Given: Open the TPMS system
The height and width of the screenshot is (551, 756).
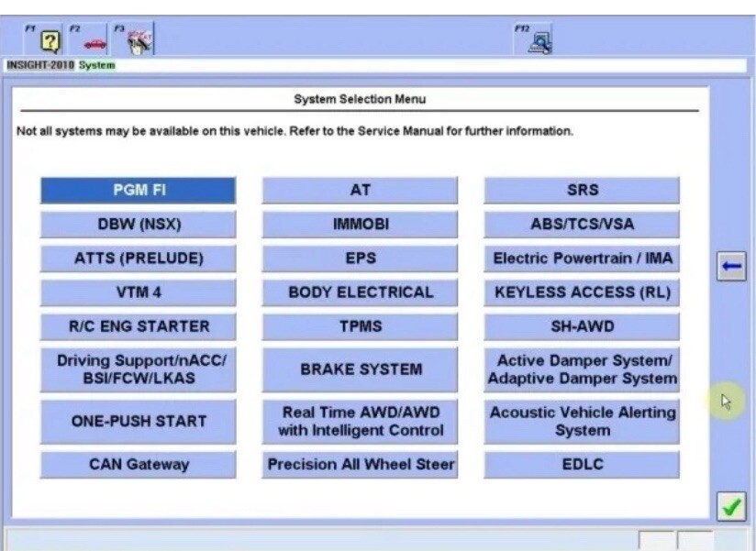Looking at the screenshot, I should click(361, 327).
